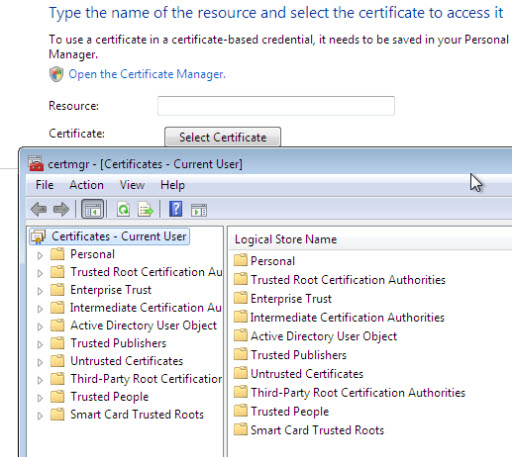This screenshot has height=457, width=512.
Task: Click Show/Hide Action Pane toolbar icon
Action: 199,210
